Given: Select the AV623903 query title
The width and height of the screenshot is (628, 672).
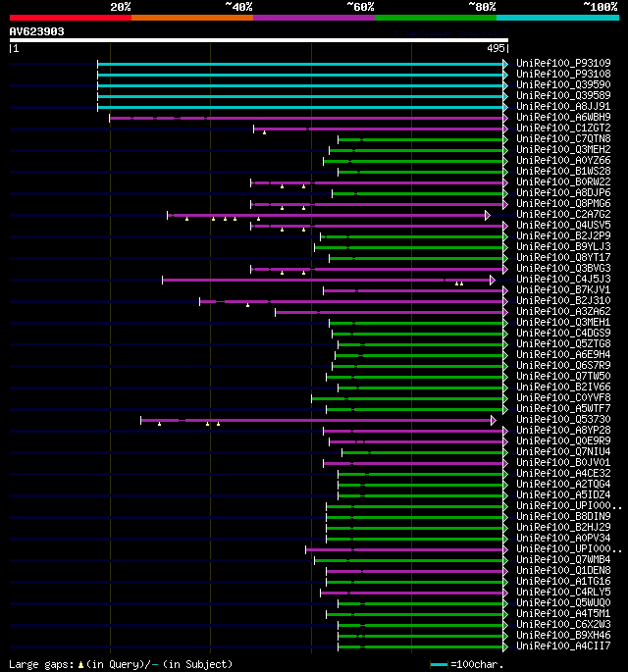Looking at the screenshot, I should click(x=37, y=31).
